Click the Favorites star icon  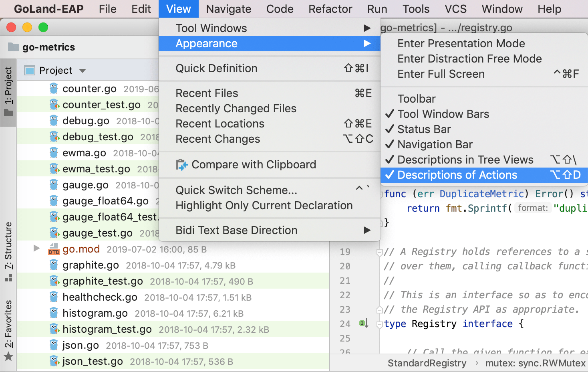pos(8,356)
